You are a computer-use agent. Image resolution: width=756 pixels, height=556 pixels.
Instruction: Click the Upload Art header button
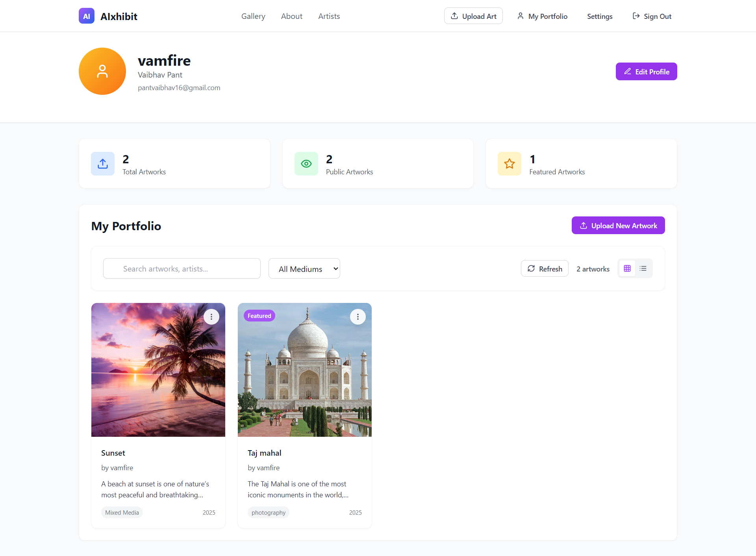coord(473,16)
